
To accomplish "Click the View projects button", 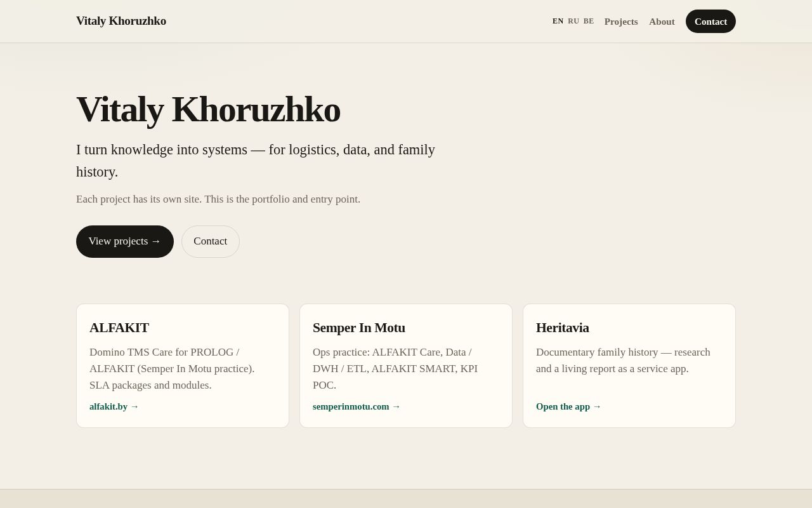I will (125, 241).
